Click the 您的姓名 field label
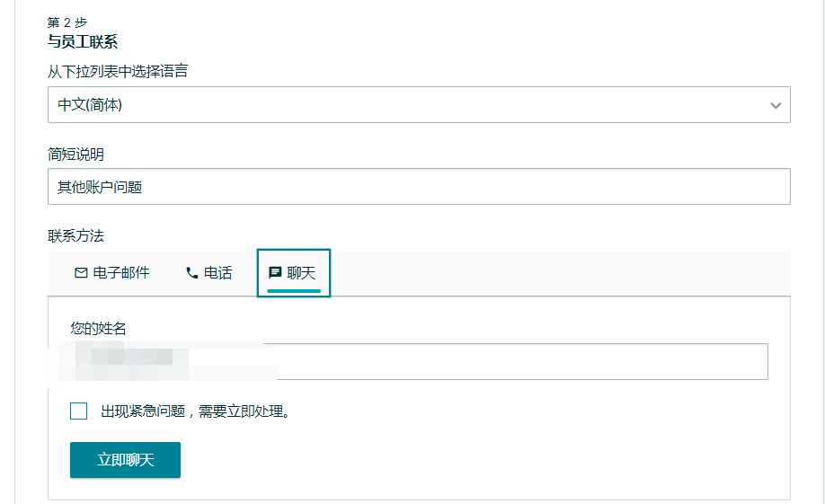The image size is (825, 504). click(98, 328)
